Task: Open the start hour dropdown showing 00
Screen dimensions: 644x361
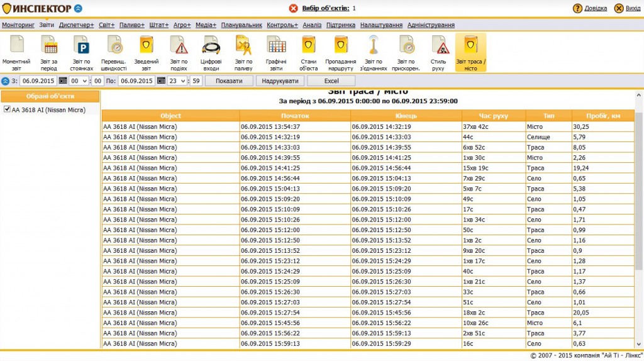Action: pos(79,81)
